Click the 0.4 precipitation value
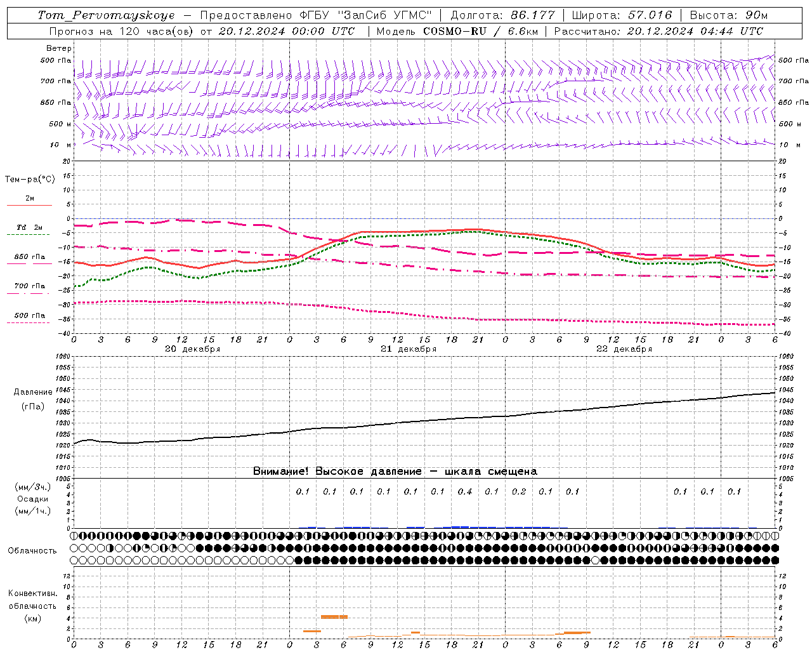 point(464,492)
